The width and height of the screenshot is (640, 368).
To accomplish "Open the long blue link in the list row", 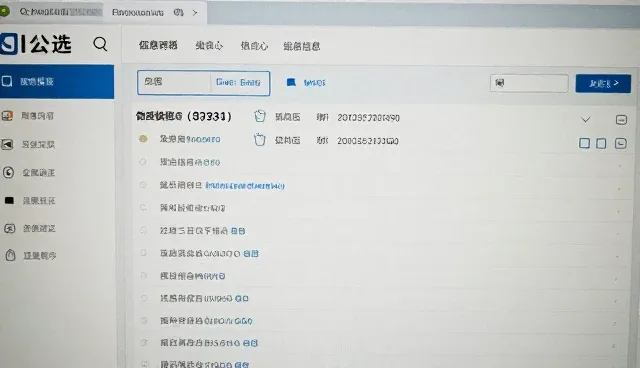I will [245, 186].
